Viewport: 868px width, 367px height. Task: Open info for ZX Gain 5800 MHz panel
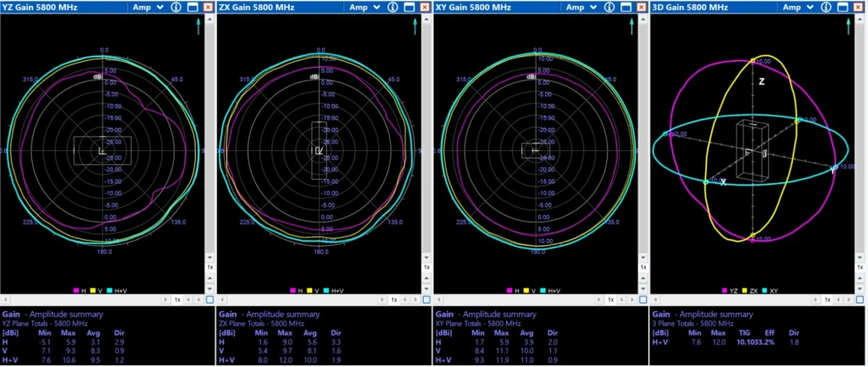392,7
